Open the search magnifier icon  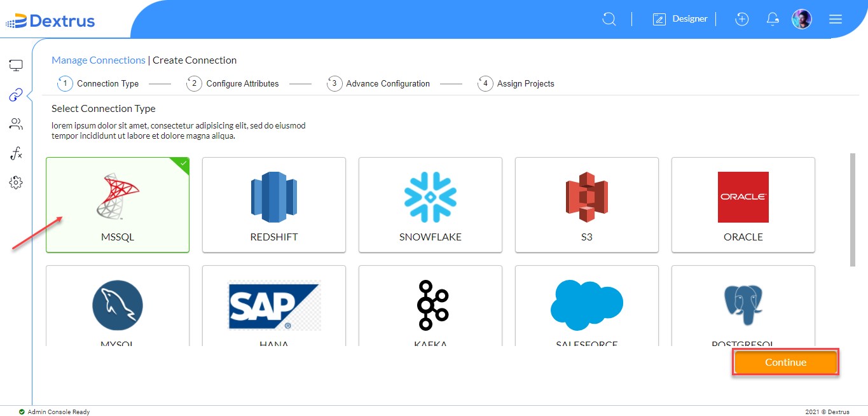[609, 19]
